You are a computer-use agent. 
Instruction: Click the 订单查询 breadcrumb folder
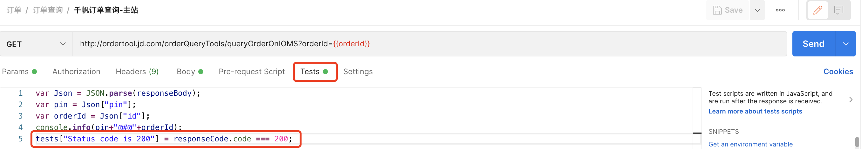(x=48, y=10)
